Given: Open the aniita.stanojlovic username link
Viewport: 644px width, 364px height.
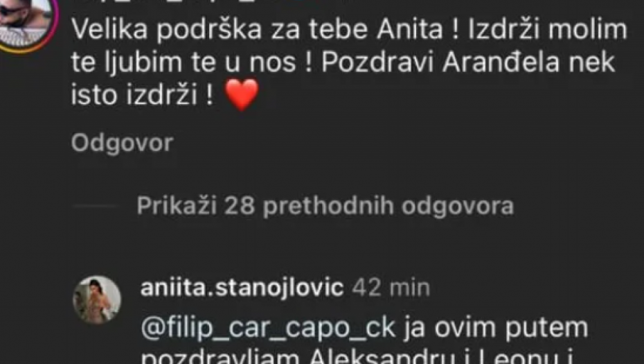Looking at the screenshot, I should tap(242, 288).
